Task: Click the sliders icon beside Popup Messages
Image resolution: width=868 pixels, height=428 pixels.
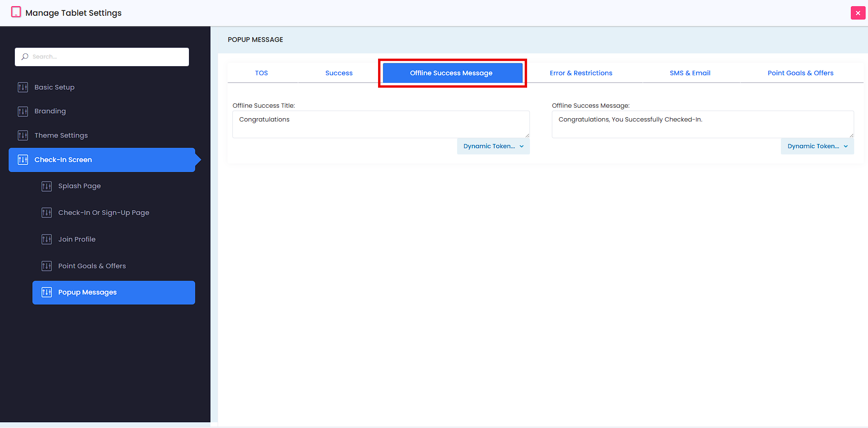Action: point(47,292)
